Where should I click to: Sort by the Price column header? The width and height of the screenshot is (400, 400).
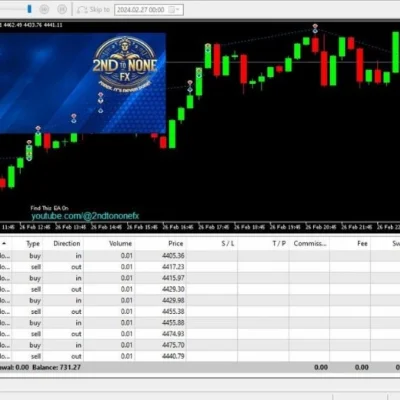pos(176,243)
